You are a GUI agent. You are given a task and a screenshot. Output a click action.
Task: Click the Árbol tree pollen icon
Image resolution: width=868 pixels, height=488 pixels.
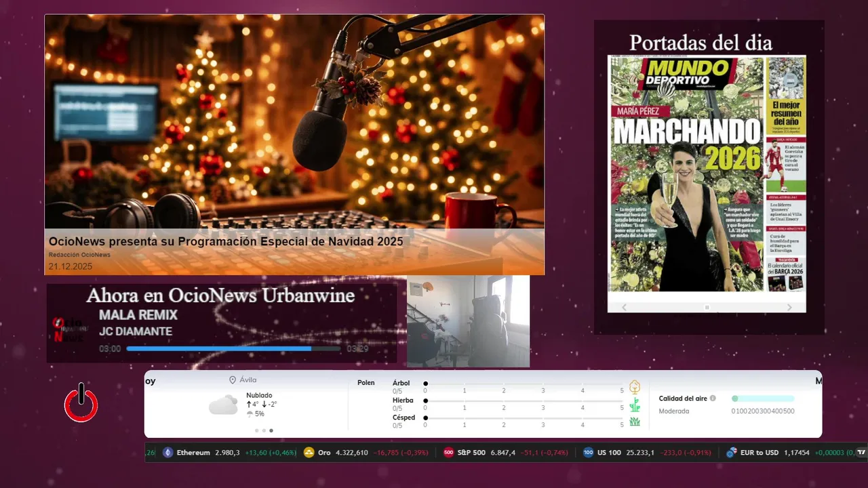coord(635,387)
